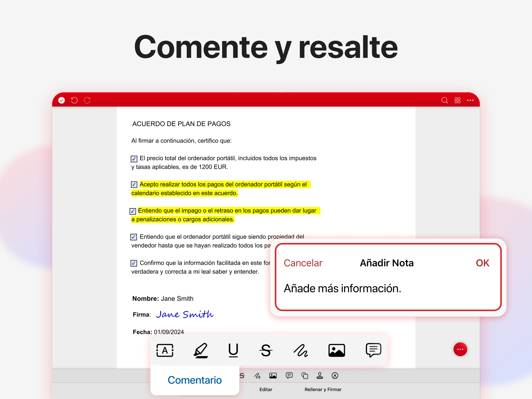Select the large strikethrough tool

pyautogui.click(x=266, y=350)
